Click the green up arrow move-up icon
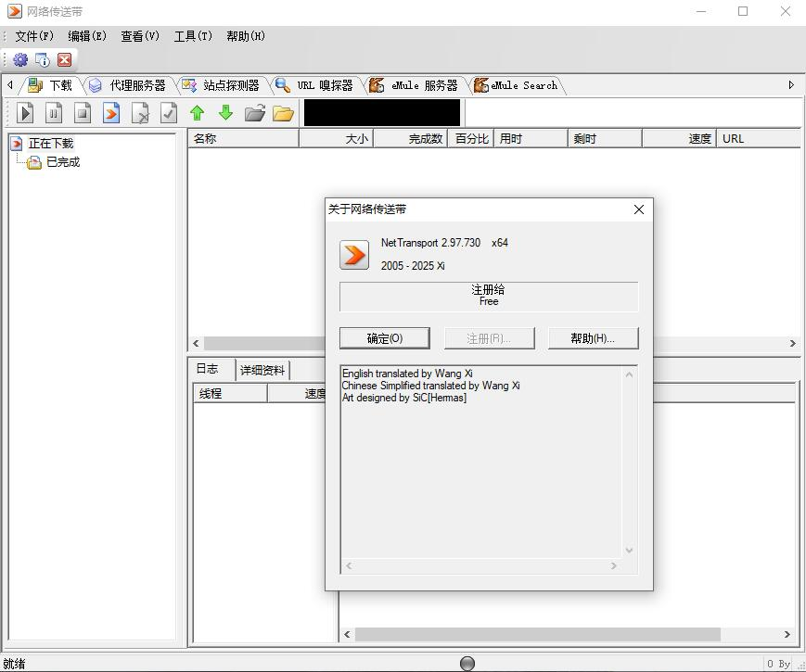This screenshot has height=672, width=806. 197,113
